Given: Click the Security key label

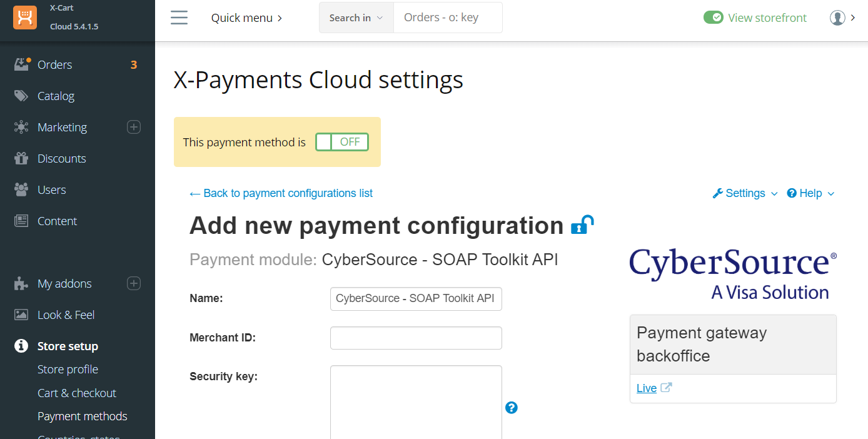Looking at the screenshot, I should point(223,376).
